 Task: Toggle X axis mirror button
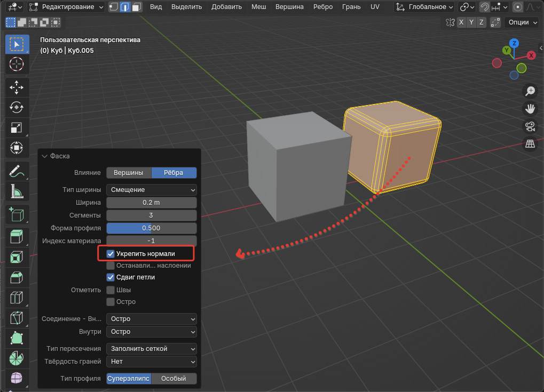(461, 22)
